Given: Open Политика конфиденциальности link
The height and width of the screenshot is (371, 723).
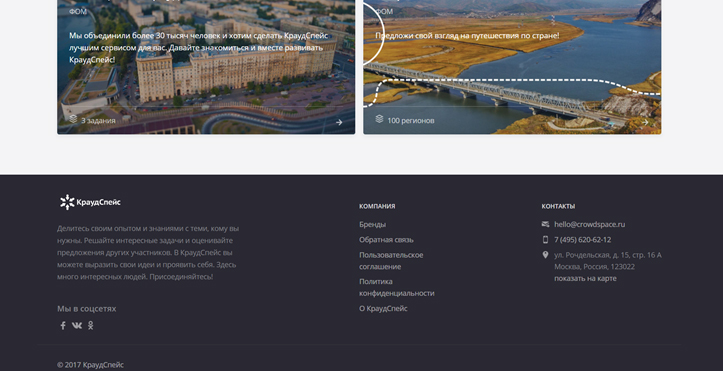Looking at the screenshot, I should click(x=397, y=287).
